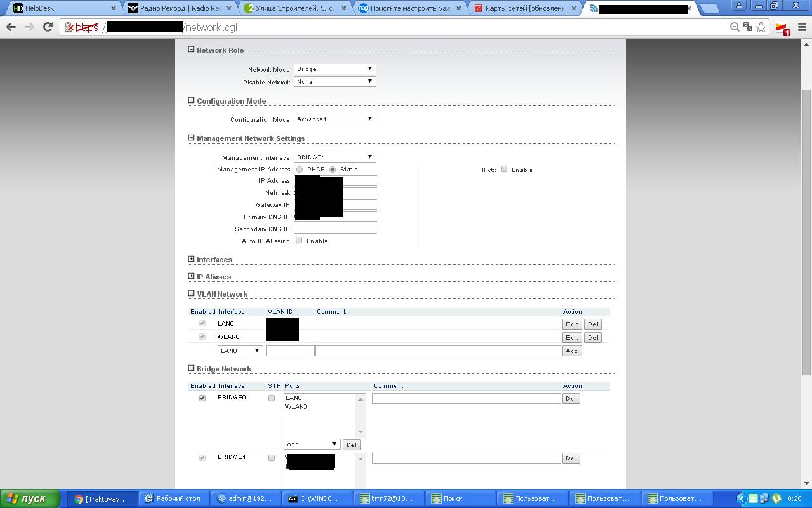Open the Network Mode dropdown
This screenshot has width=812, height=508.
pos(335,69)
